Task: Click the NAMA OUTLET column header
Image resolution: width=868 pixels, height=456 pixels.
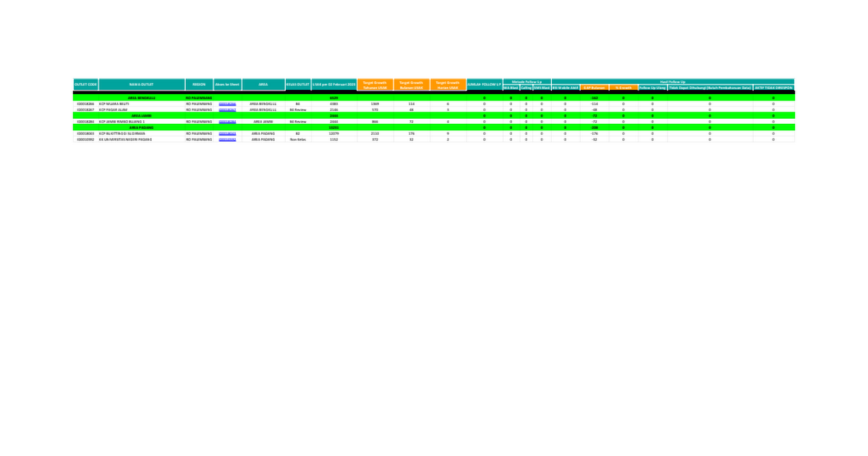Action: (x=142, y=85)
